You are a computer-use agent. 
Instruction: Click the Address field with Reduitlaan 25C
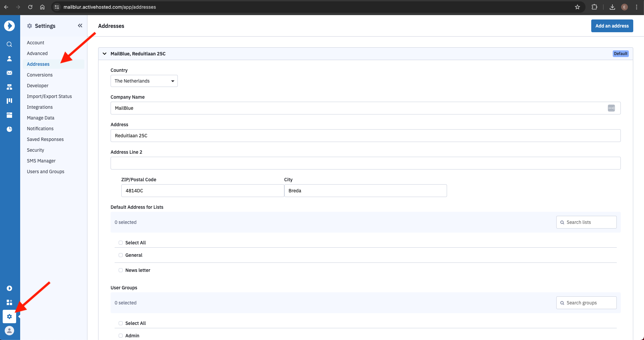pyautogui.click(x=366, y=136)
